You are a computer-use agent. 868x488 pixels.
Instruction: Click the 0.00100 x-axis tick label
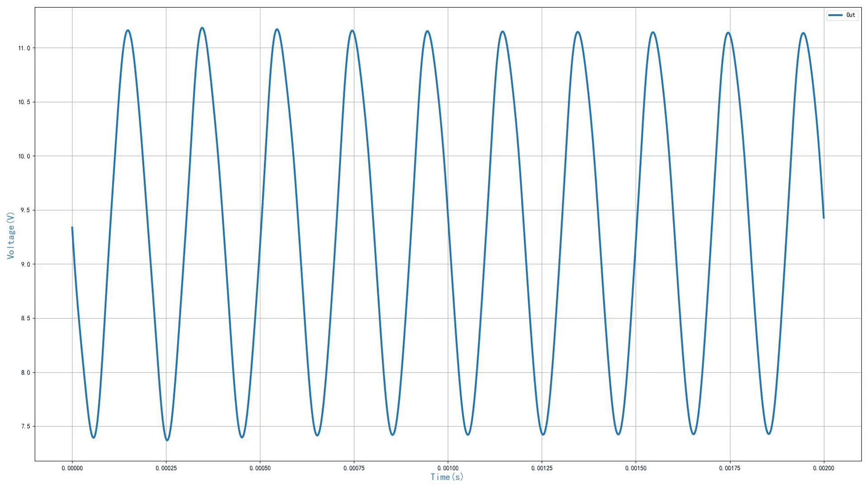point(448,469)
